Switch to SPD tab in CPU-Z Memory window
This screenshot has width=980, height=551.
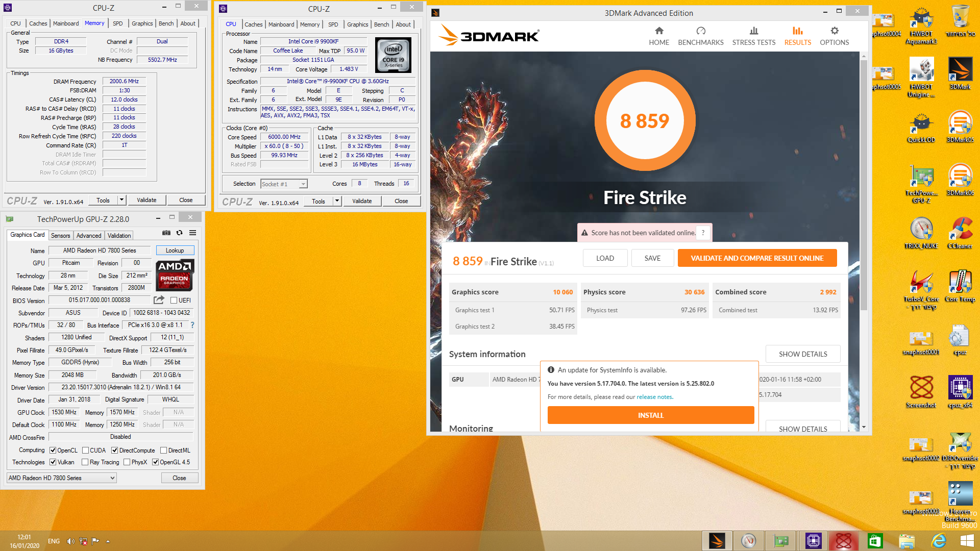[x=117, y=23]
